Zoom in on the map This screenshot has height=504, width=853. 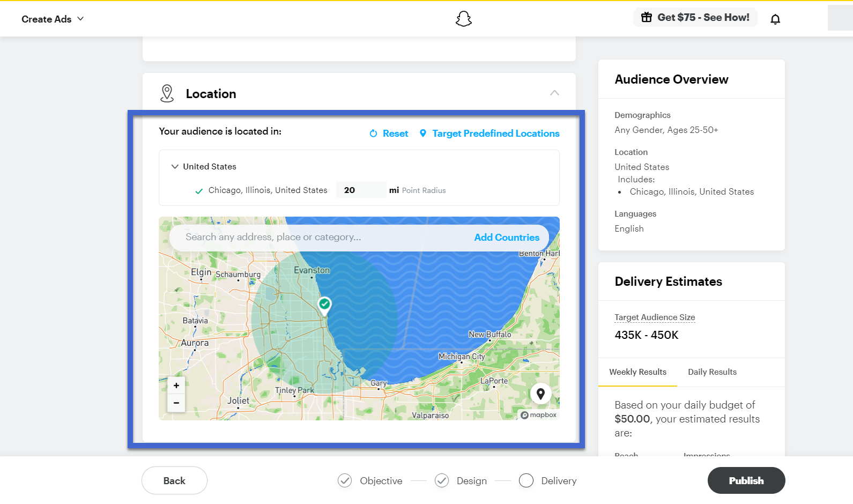[176, 386]
